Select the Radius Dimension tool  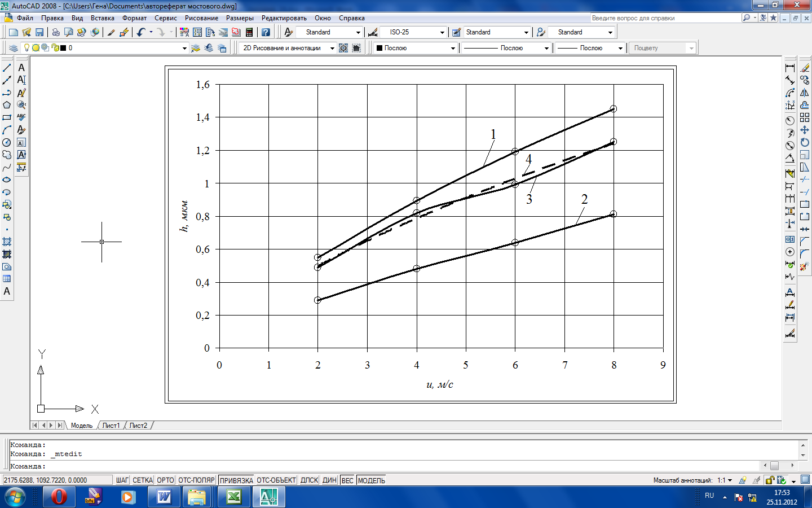[790, 120]
